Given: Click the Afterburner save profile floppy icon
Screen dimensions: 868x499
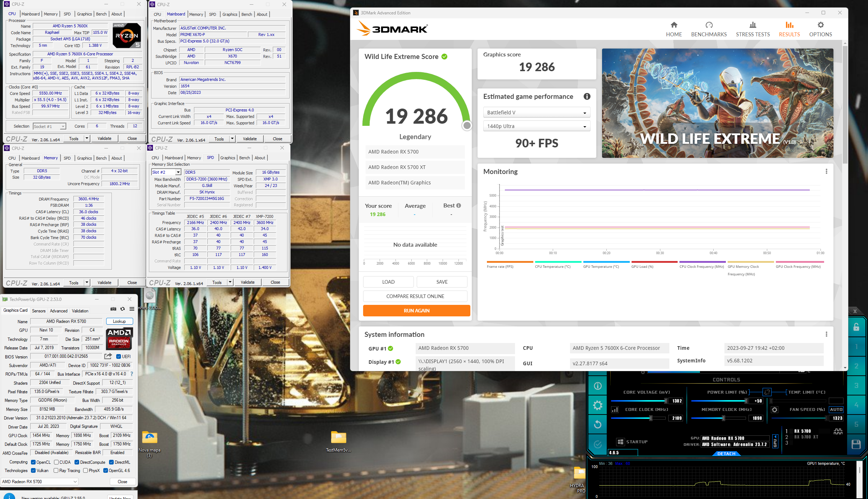Looking at the screenshot, I should click(856, 444).
